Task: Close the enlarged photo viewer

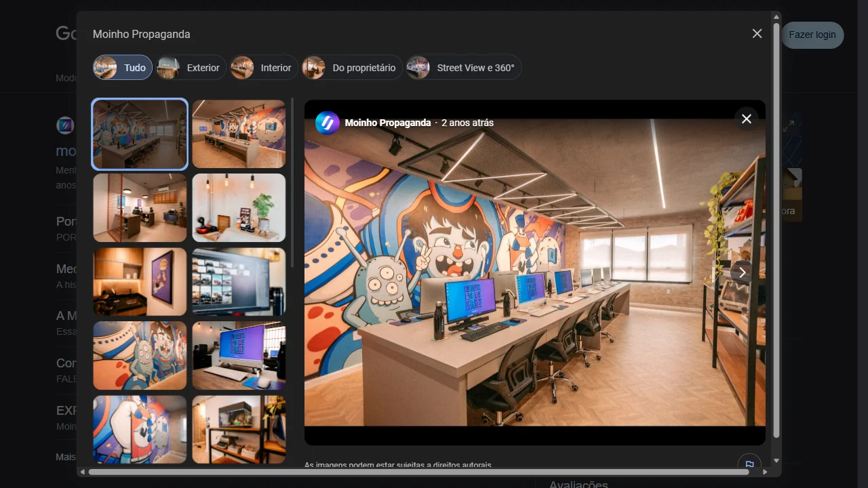Action: pos(747,119)
